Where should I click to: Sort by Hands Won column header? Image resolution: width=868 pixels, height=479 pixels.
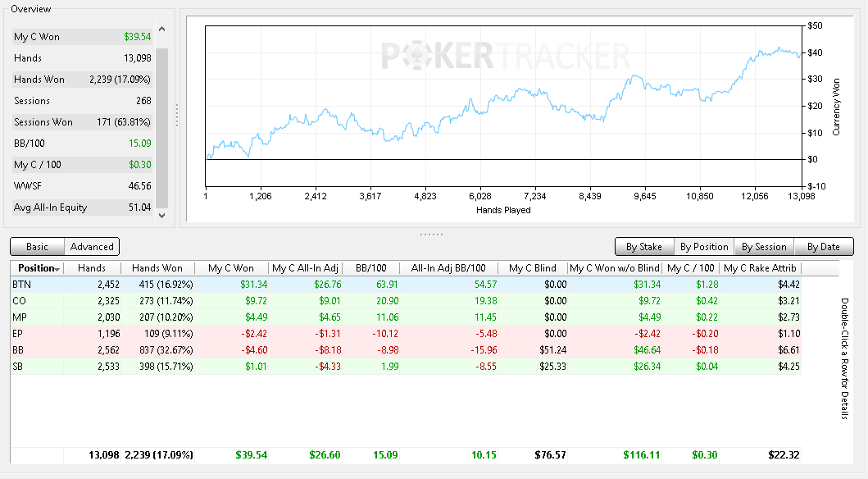[157, 268]
